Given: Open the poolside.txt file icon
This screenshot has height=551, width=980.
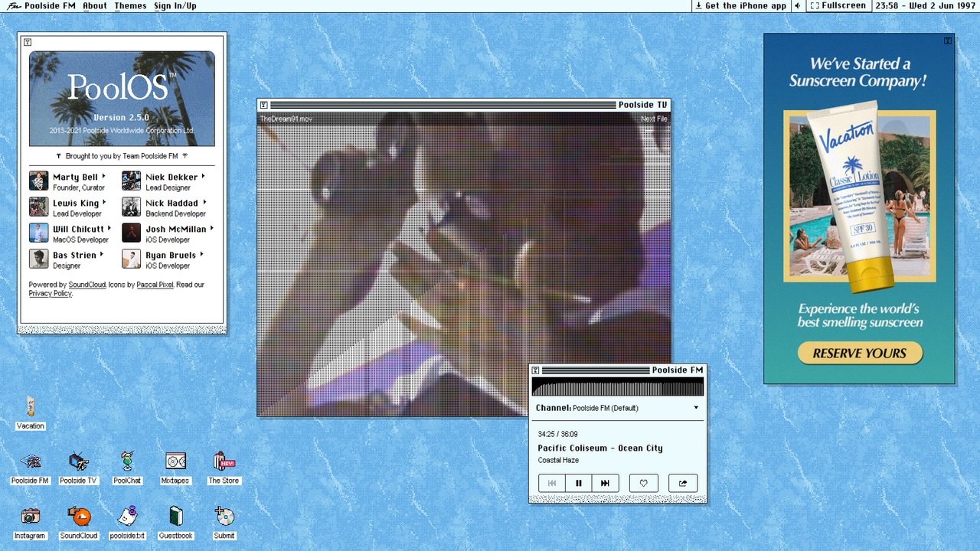Looking at the screenshot, I should [127, 522].
